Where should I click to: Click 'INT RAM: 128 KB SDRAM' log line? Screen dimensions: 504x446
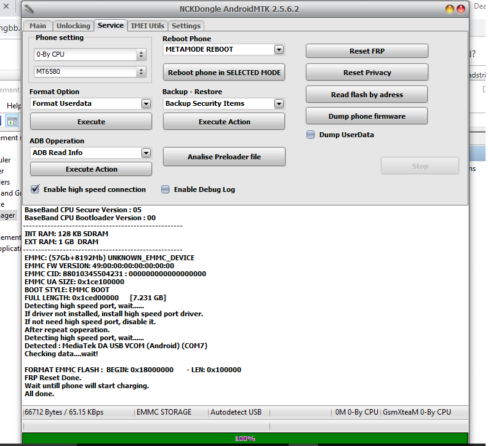coord(66,234)
